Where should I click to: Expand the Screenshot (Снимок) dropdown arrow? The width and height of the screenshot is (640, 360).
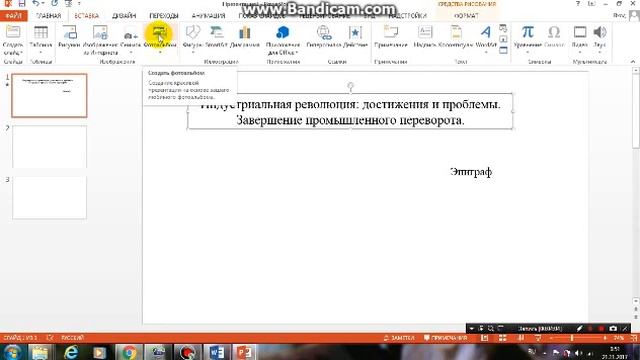click(x=131, y=53)
